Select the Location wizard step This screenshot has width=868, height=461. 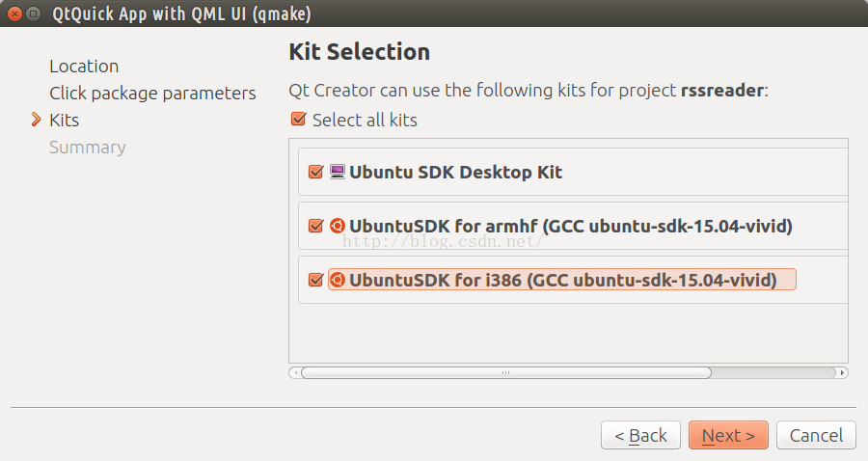[x=84, y=67]
